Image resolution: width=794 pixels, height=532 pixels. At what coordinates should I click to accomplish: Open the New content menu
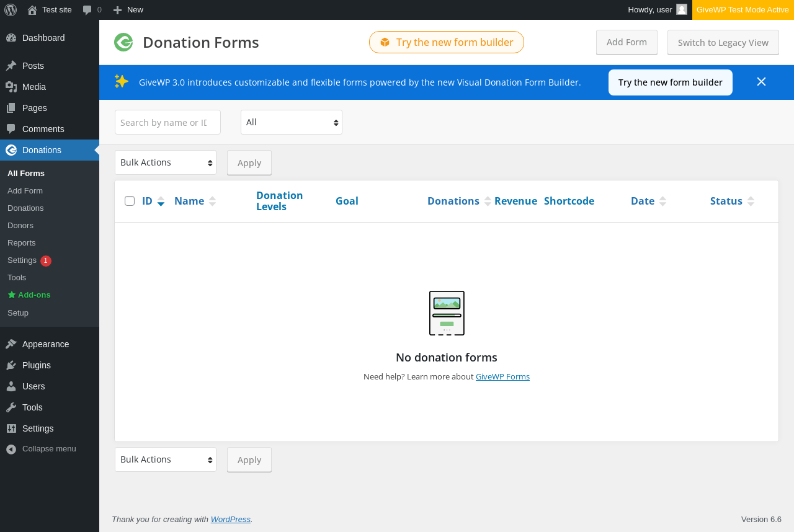coord(128,10)
